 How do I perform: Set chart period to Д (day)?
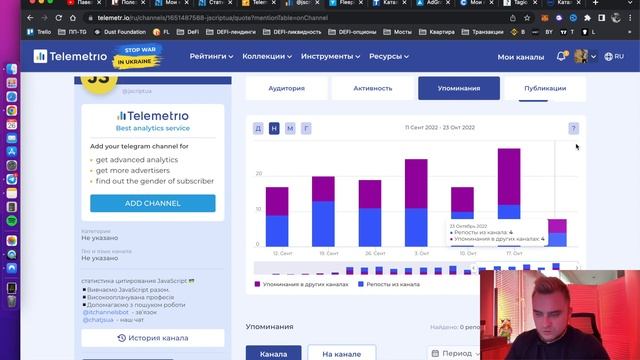coord(258,129)
